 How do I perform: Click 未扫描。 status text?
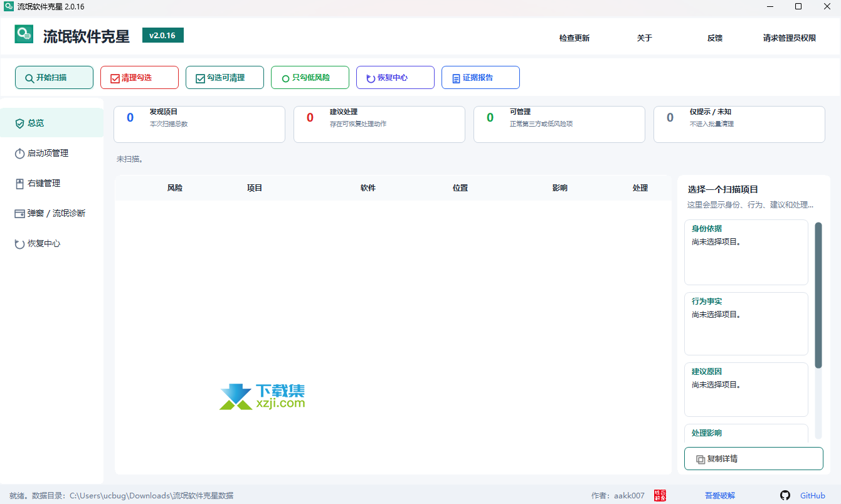(130, 159)
